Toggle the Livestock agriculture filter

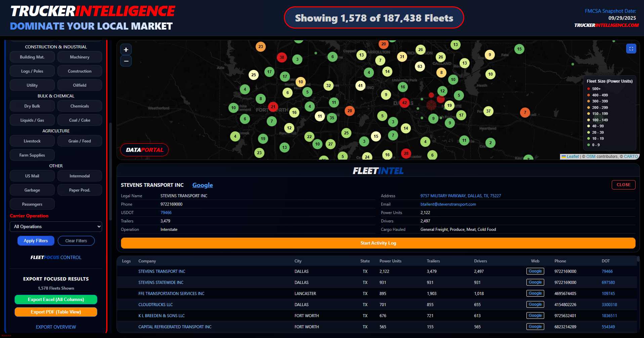[32, 141]
